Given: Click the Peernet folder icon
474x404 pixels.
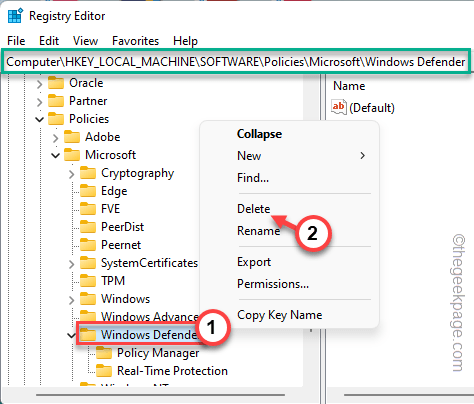Looking at the screenshot, I should (88, 245).
